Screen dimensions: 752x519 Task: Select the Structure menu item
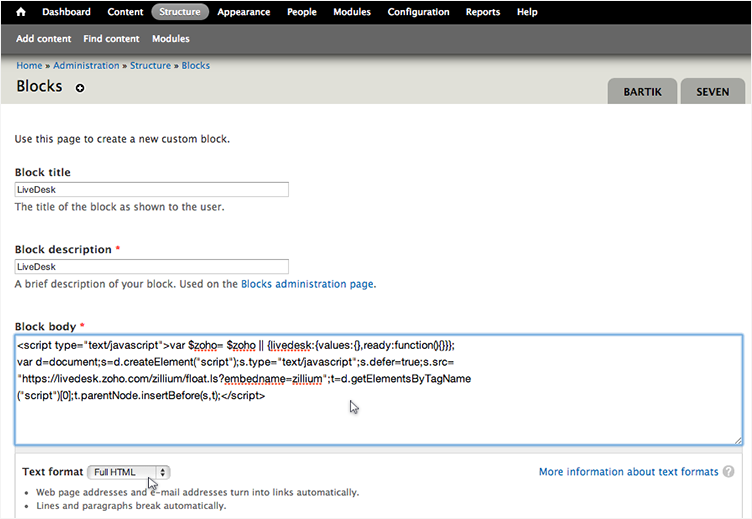[180, 12]
